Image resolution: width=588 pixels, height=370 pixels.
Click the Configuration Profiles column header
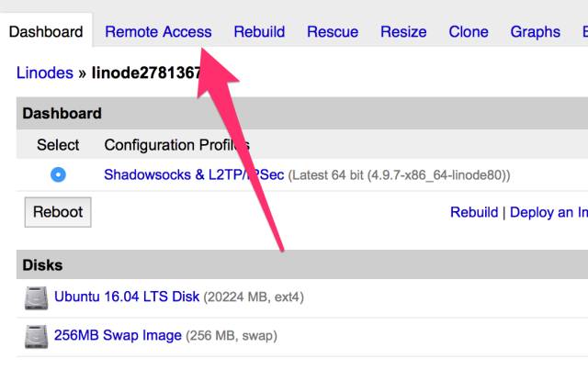point(176,145)
